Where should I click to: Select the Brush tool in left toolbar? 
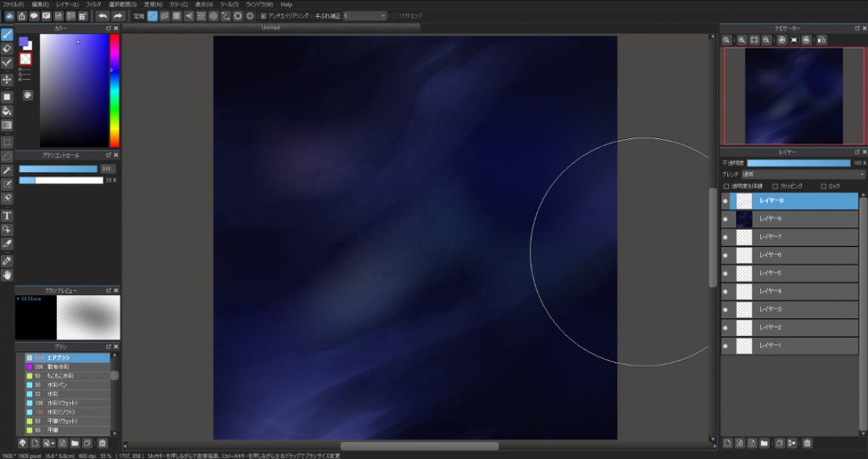pyautogui.click(x=7, y=35)
